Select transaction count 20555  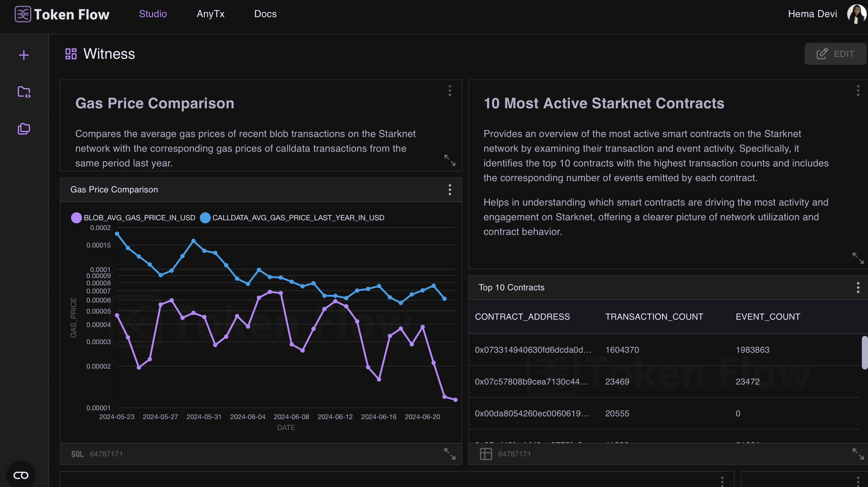[x=617, y=413]
